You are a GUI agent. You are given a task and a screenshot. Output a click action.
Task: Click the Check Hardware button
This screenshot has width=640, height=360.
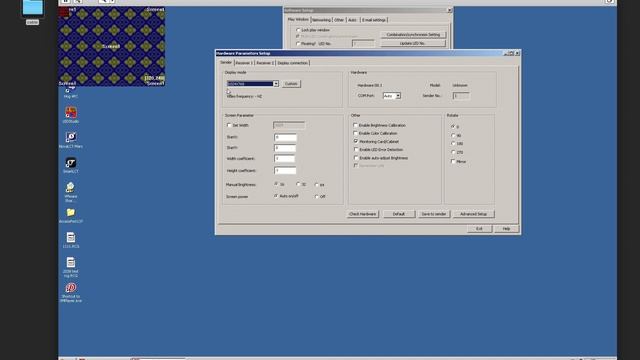pos(363,214)
